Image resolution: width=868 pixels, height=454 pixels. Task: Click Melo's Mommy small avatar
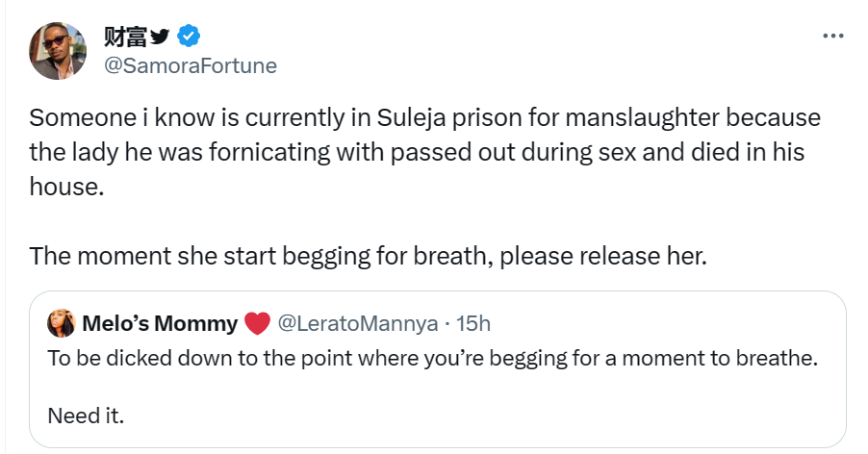tap(61, 324)
